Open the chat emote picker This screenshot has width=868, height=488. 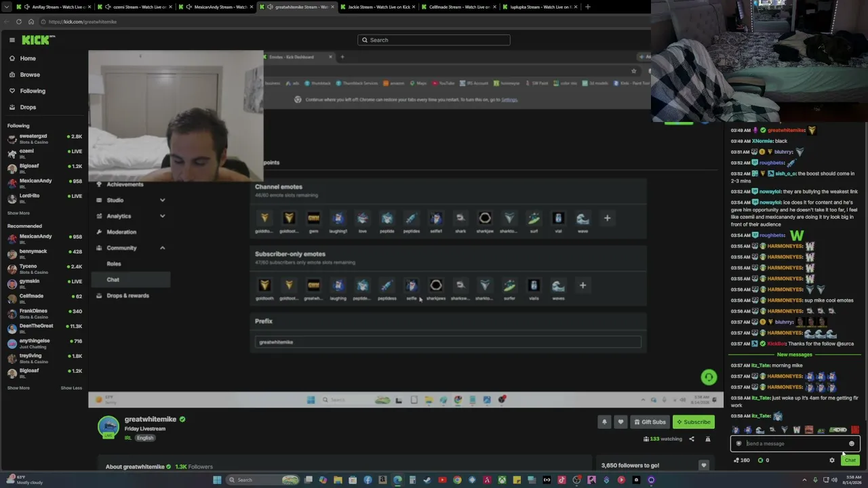[852, 444]
